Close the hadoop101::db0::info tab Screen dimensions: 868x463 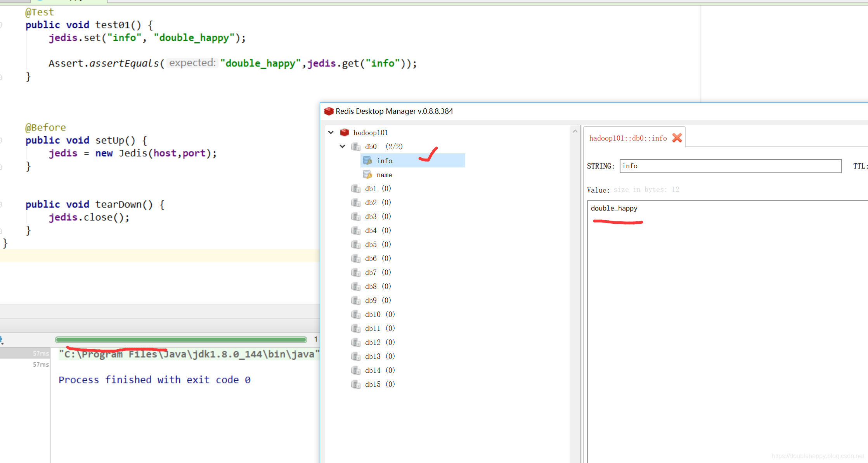[677, 138]
